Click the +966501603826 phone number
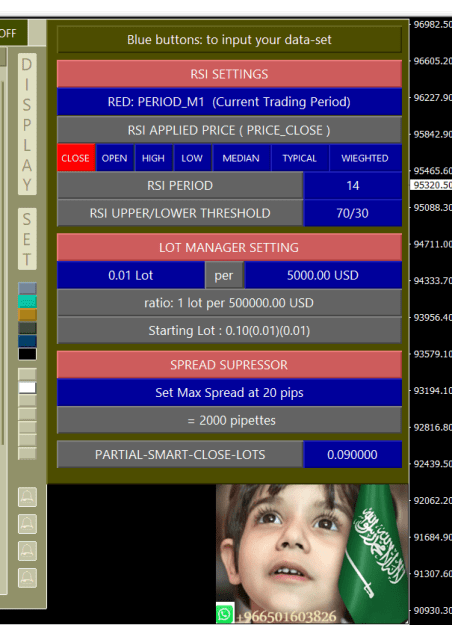Image resolution: width=452 pixels, height=625 pixels. pos(286,616)
